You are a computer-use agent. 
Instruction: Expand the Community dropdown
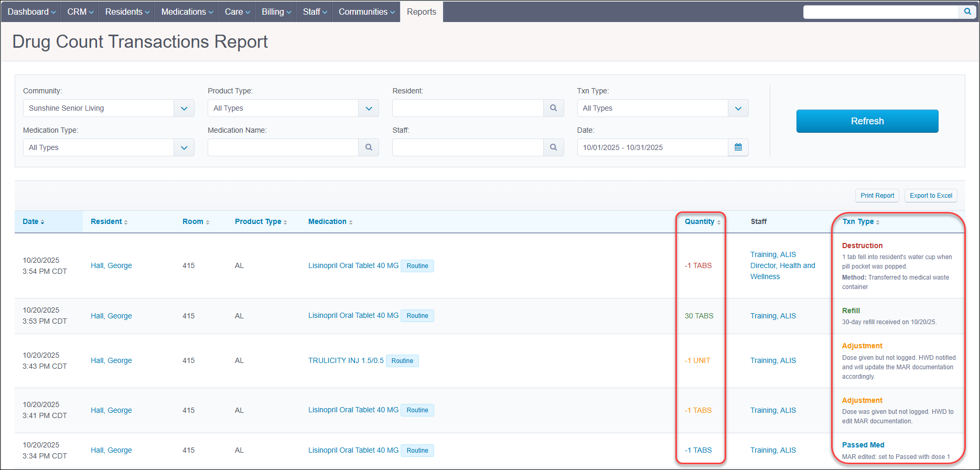pyautogui.click(x=184, y=108)
